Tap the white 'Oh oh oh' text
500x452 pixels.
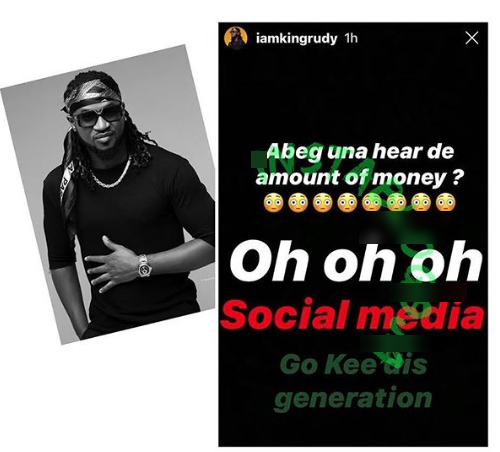pos(356,262)
